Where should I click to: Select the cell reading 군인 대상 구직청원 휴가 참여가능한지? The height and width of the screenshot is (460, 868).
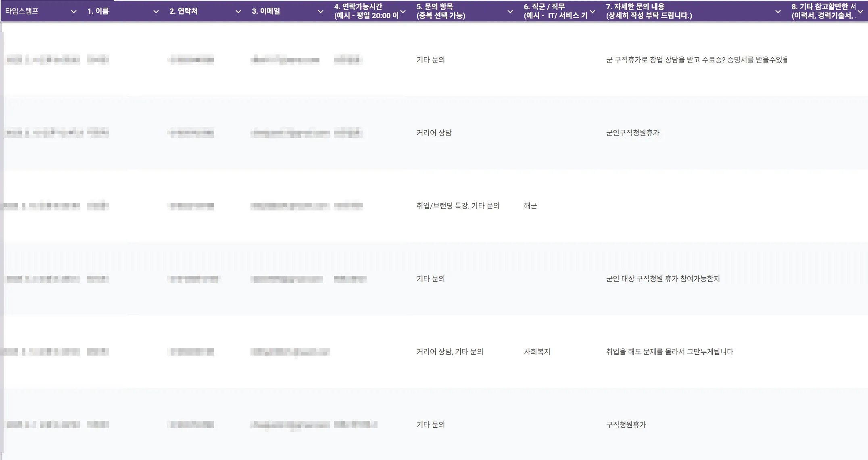pyautogui.click(x=663, y=279)
